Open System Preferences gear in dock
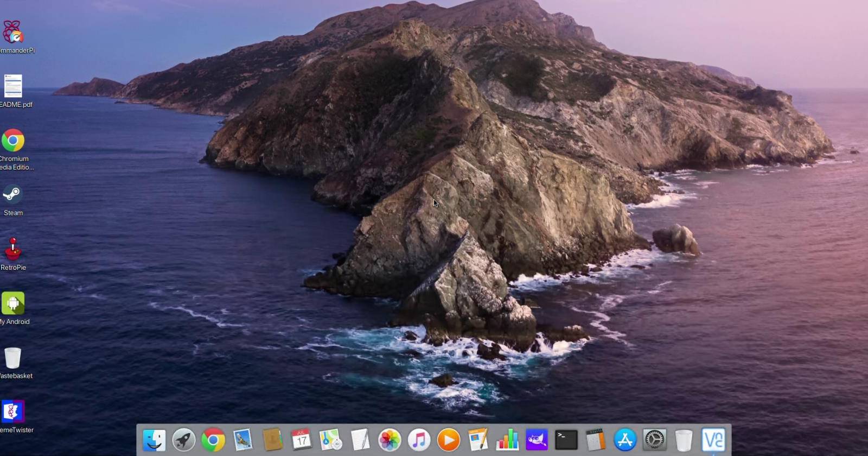The image size is (868, 456). [x=654, y=440]
